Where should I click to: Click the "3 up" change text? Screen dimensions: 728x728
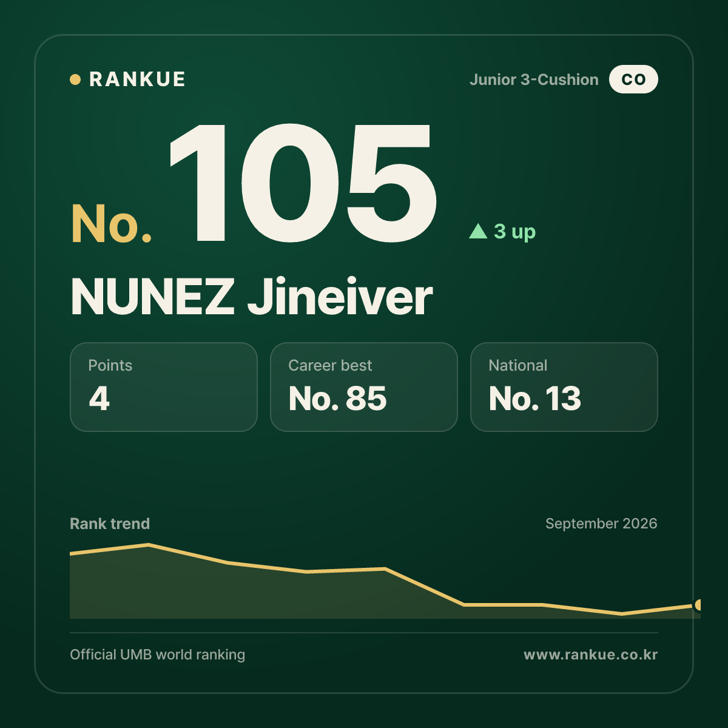click(x=514, y=232)
